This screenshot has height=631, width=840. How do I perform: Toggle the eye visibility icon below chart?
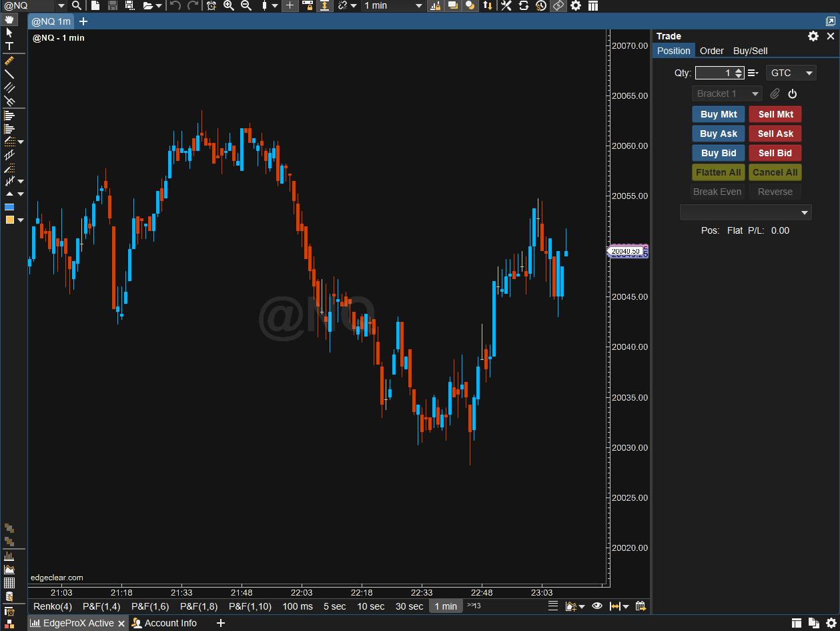point(596,606)
